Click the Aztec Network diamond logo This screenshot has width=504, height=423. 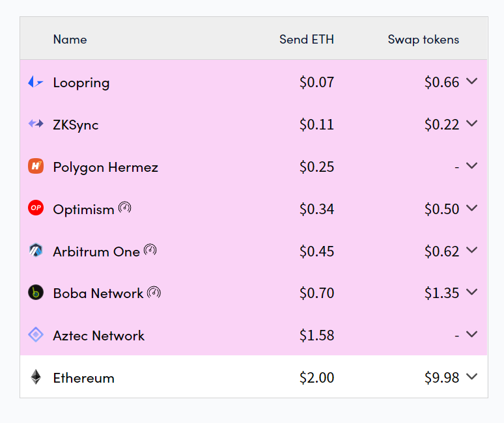[x=36, y=334]
